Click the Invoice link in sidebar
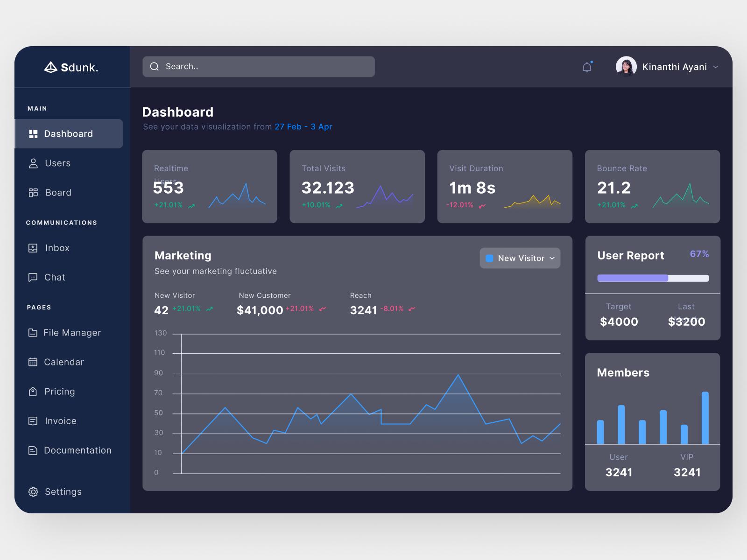The height and width of the screenshot is (560, 747). coord(60,421)
